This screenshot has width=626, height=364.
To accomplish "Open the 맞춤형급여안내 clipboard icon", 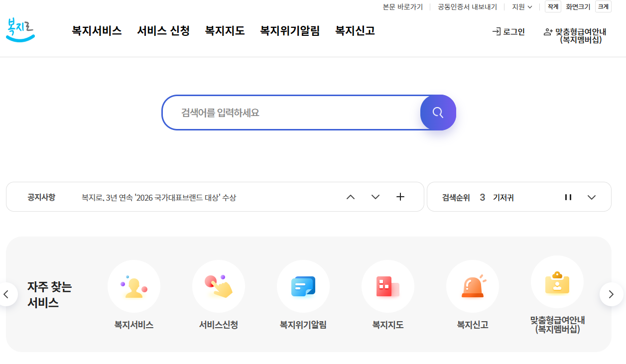I will click(x=557, y=282).
